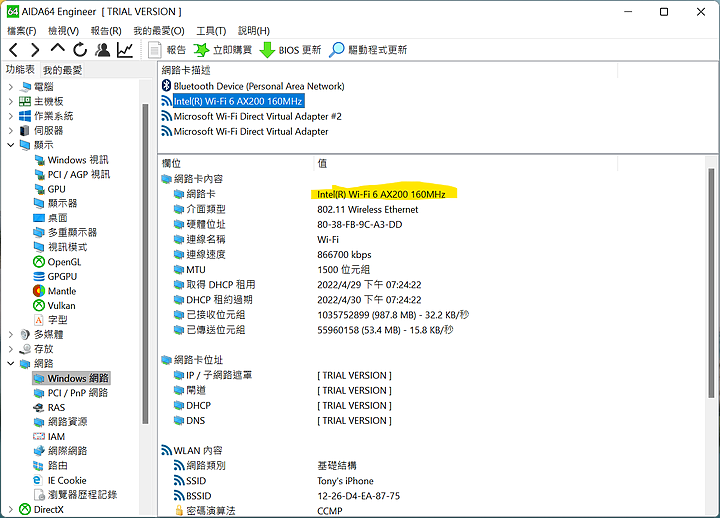Viewport: 720px width, 518px height.
Task: Click the SSID value Tony's iPhone
Action: point(345,481)
